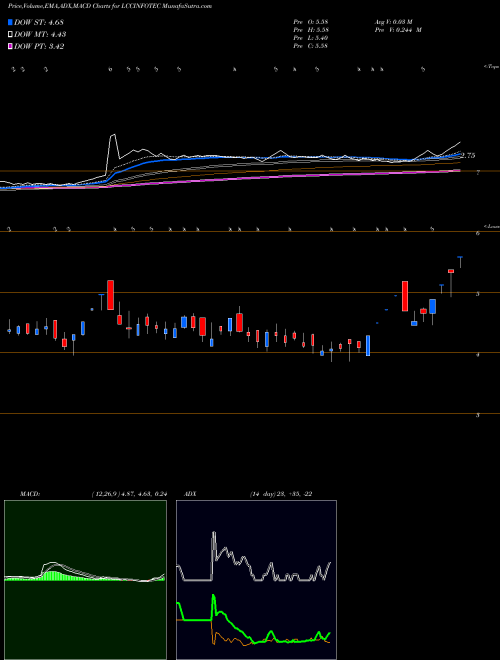This screenshot has height=660, width=500.
Task: Click the 'MACD:' panel heading
Action: 29,494
